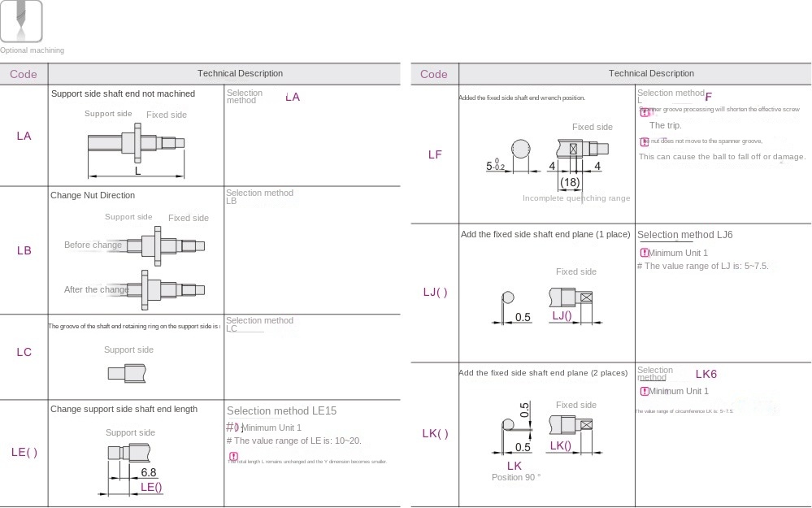Select code LF in the Code column
The image size is (812, 508).
click(x=435, y=154)
